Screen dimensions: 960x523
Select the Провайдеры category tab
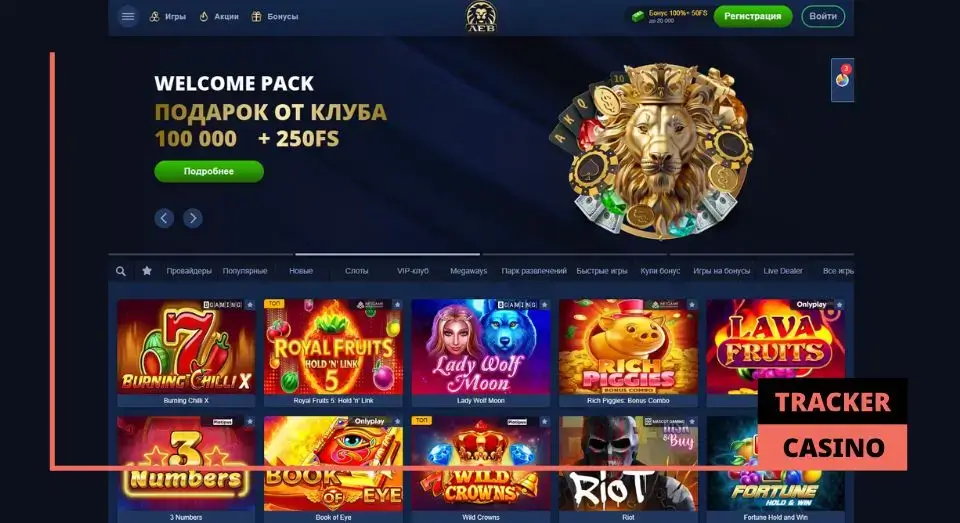(x=189, y=271)
